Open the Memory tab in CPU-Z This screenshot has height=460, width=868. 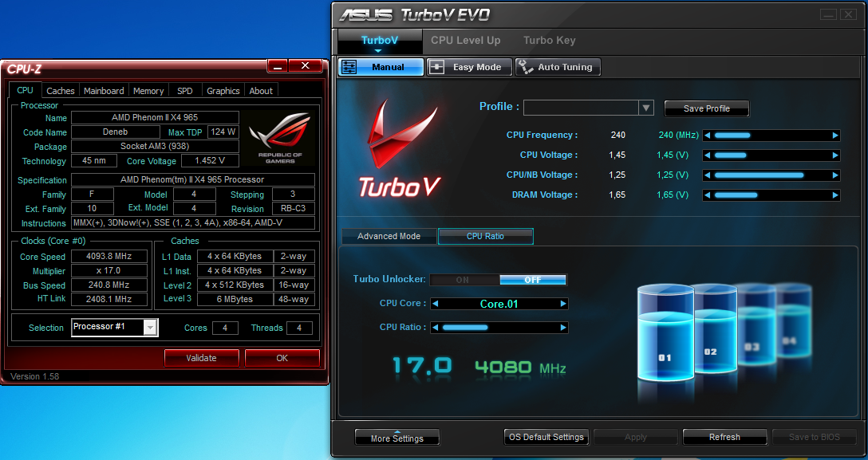tap(148, 91)
